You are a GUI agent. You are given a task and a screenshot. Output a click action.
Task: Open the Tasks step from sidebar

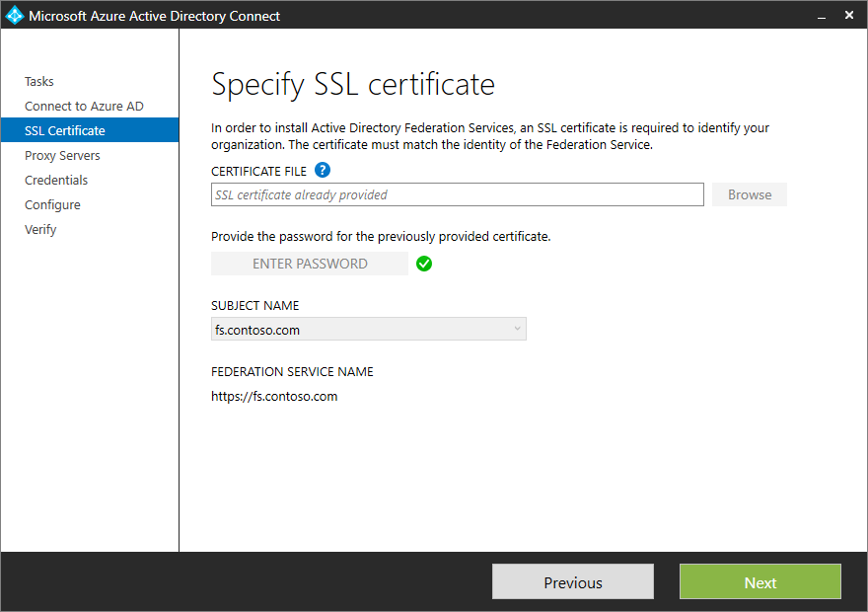(x=39, y=81)
